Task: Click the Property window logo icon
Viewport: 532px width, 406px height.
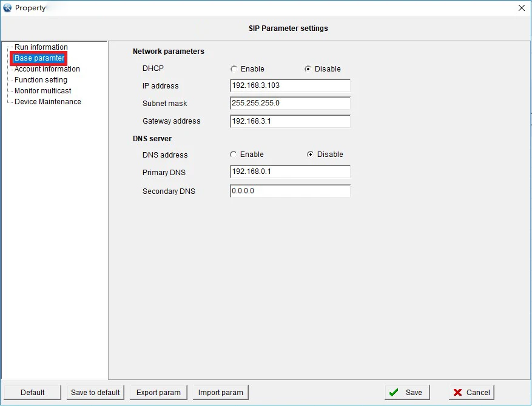Action: tap(8, 8)
